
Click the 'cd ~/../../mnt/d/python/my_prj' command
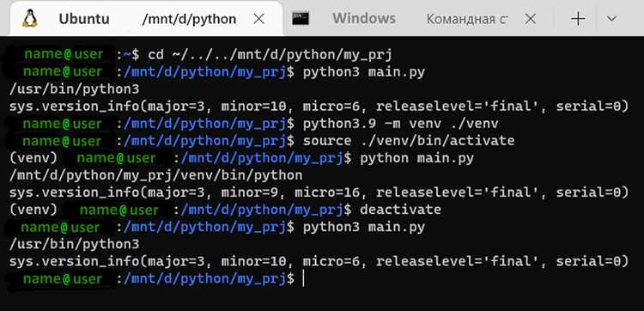click(x=270, y=55)
